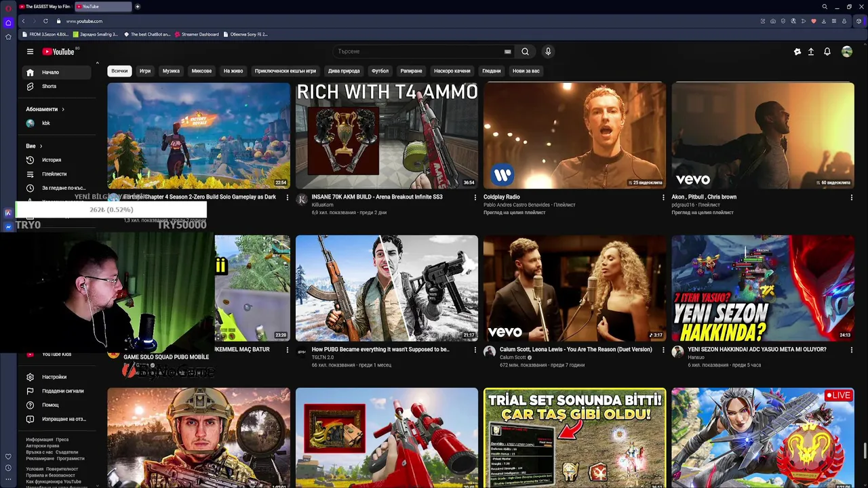Open the YouTube hamburger guide menu

30,52
